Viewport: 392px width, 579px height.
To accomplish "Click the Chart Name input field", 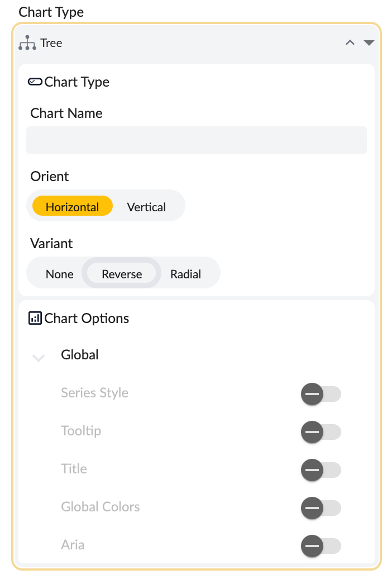I will (196, 140).
